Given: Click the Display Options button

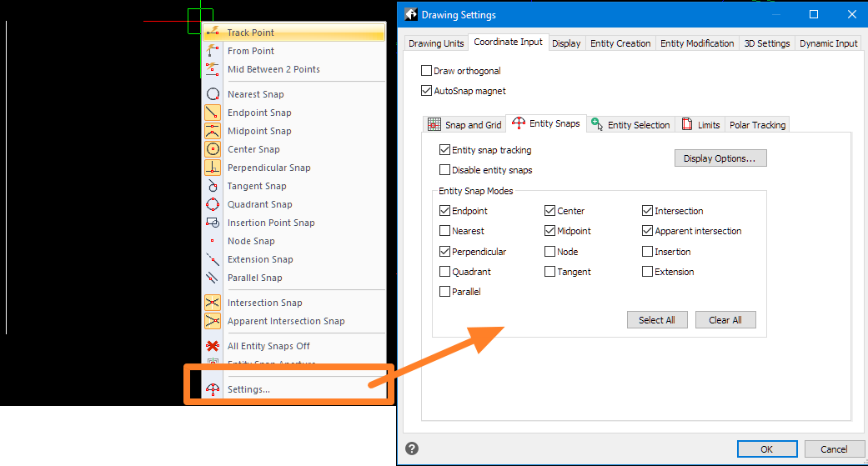Looking at the screenshot, I should point(720,158).
